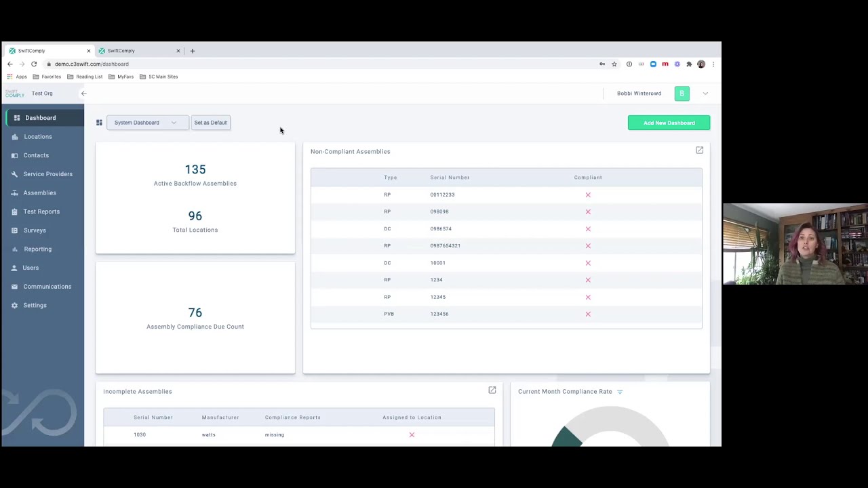Screen dimensions: 868x488
Task: Click the Locations building icon
Action: [15, 137]
